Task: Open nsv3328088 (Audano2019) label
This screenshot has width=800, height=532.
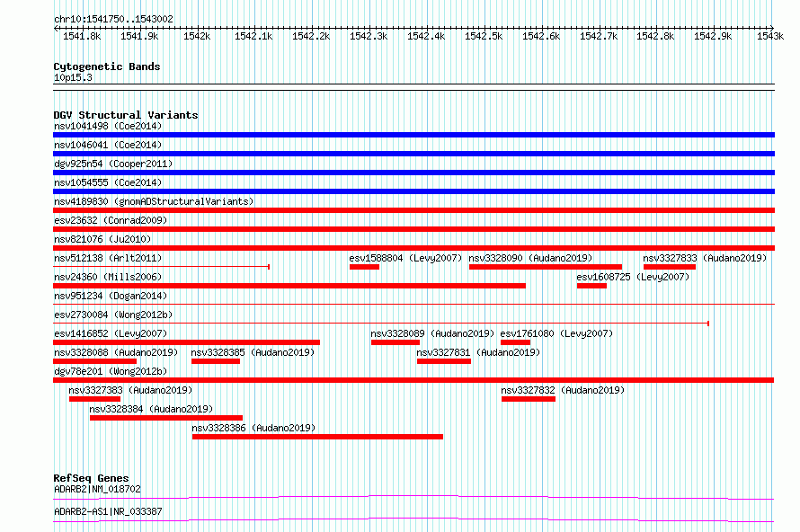Action: pos(116,352)
